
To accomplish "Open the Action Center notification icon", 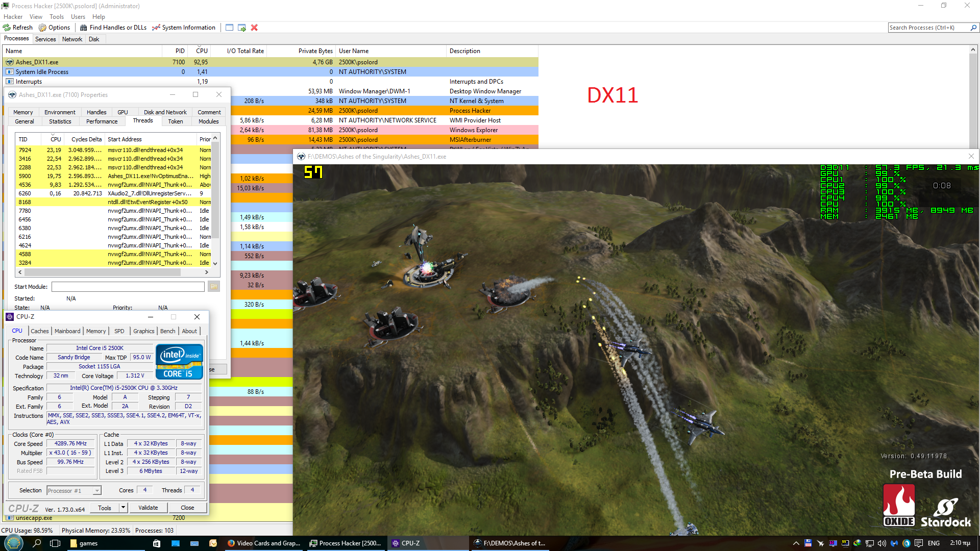I will coord(918,543).
